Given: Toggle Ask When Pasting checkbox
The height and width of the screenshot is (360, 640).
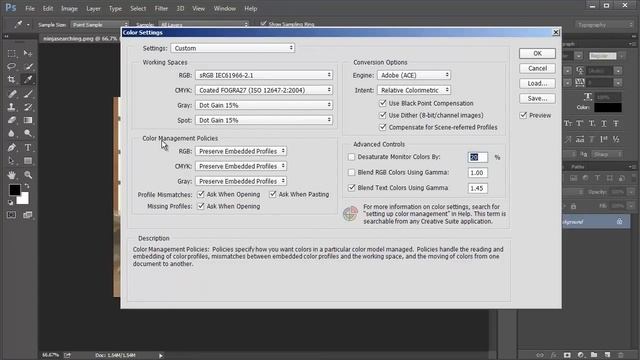Looking at the screenshot, I should tap(273, 194).
